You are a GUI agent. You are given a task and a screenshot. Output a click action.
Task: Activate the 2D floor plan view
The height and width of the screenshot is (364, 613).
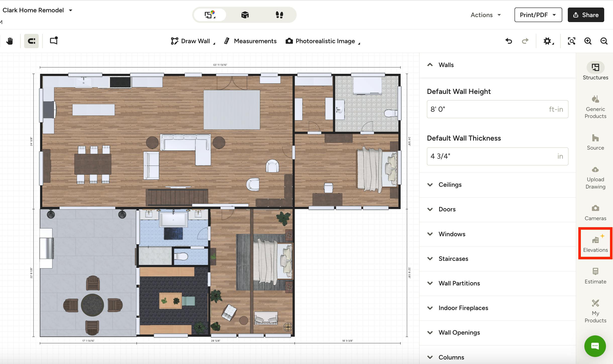point(209,15)
